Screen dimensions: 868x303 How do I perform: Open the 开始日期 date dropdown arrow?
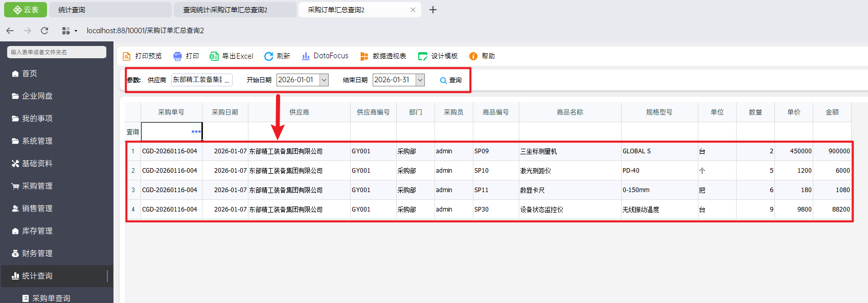click(x=324, y=80)
